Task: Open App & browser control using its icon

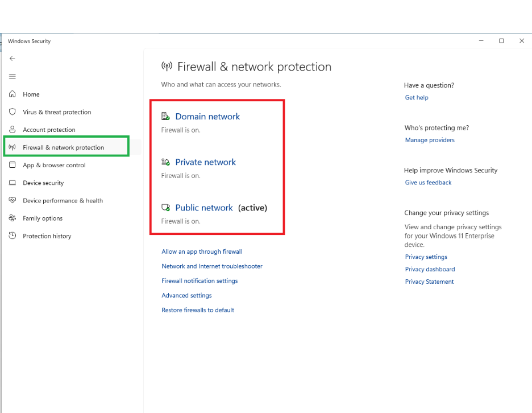Action: click(13, 165)
